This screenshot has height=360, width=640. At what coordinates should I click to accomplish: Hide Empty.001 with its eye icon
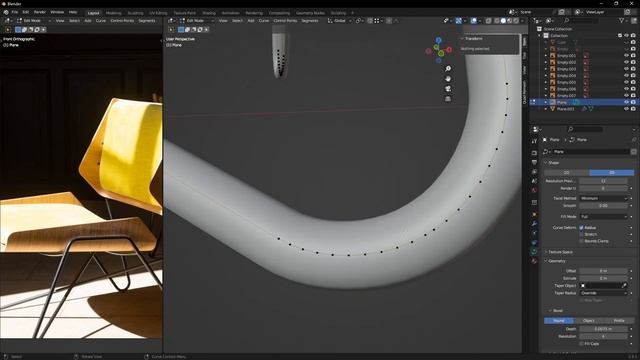(x=627, y=56)
